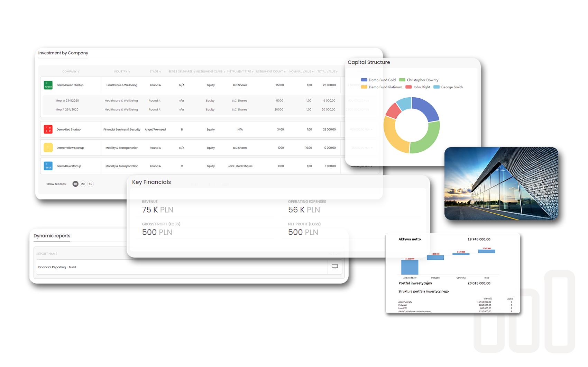Click the 'Gotówka' waterfall chart bar

[x=461, y=254]
